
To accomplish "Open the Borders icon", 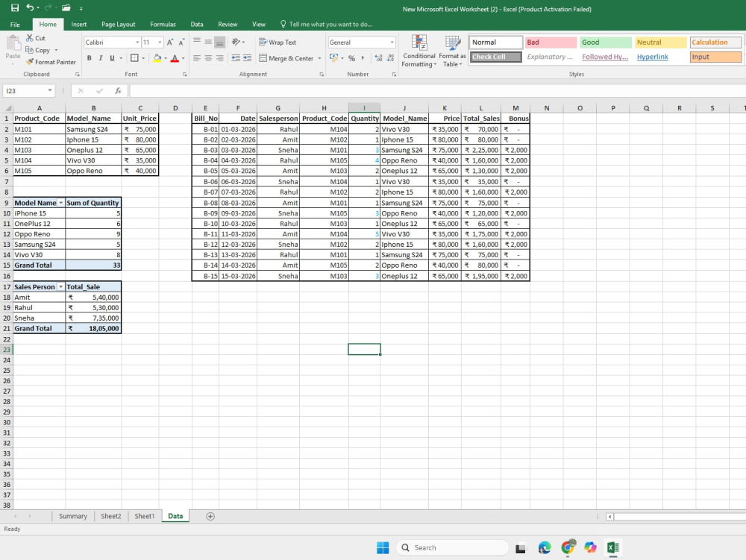I will tap(134, 58).
